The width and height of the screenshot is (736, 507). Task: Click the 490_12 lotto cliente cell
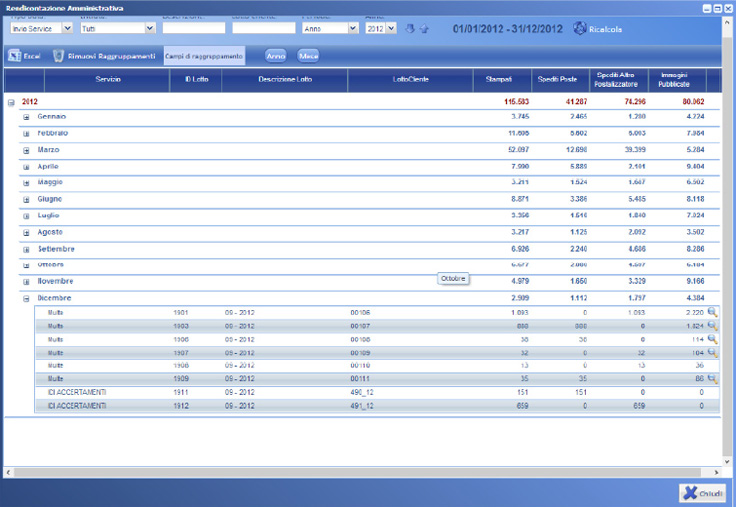[362, 392]
